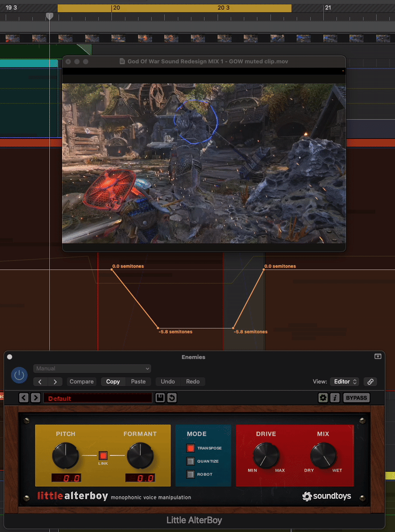This screenshot has height=532, width=395.
Task: Select previous Soundtoys preset arrow
Action: tap(24, 398)
